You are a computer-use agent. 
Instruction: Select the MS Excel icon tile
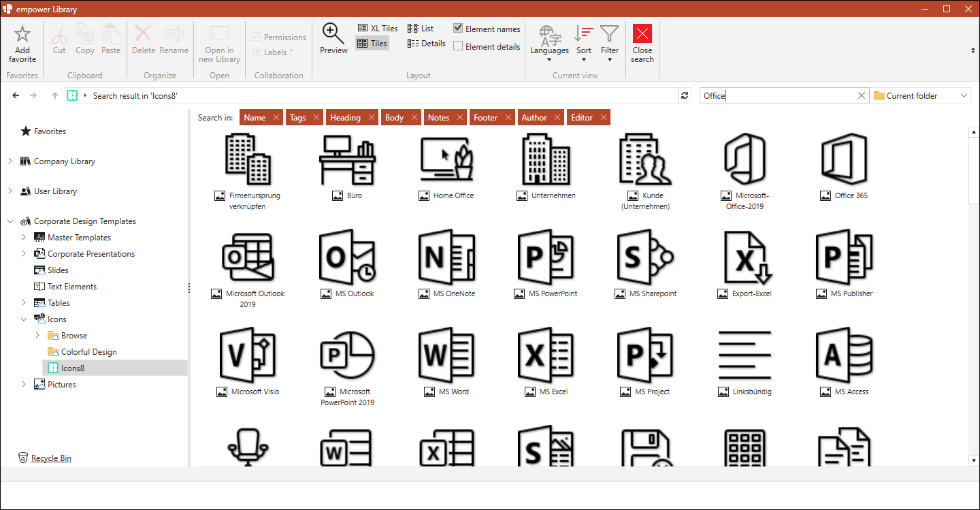546,362
